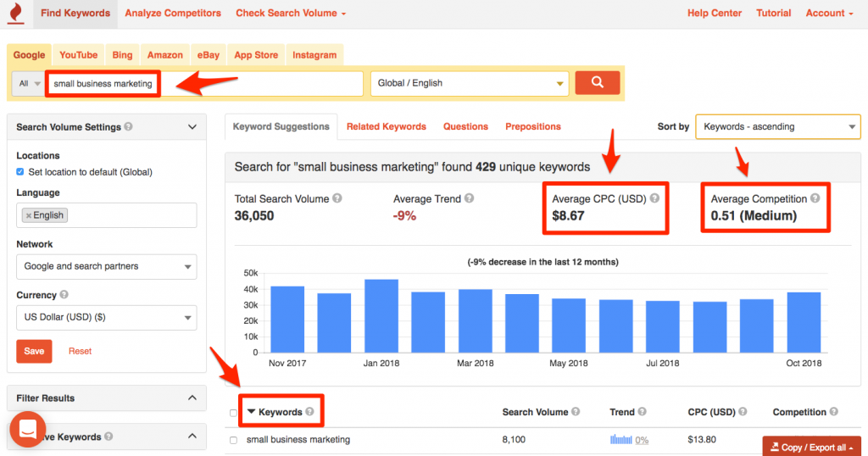The width and height of the screenshot is (868, 456).
Task: Click help icon beside Trend column header
Action: [x=643, y=411]
